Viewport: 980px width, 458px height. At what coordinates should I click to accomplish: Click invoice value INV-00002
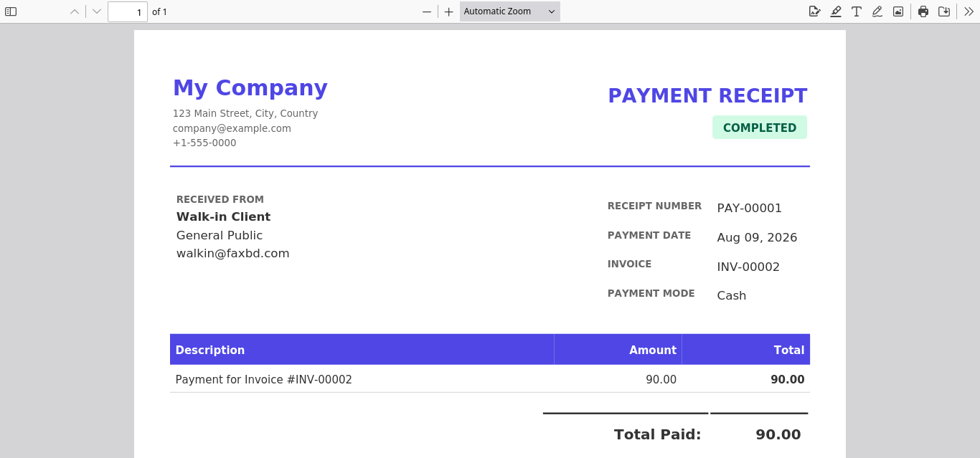pyautogui.click(x=748, y=267)
